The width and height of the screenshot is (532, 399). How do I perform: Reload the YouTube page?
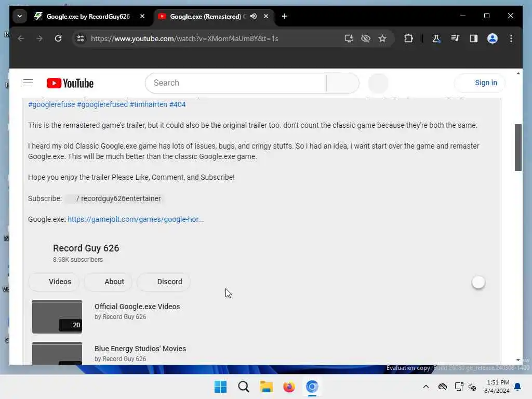tap(58, 38)
